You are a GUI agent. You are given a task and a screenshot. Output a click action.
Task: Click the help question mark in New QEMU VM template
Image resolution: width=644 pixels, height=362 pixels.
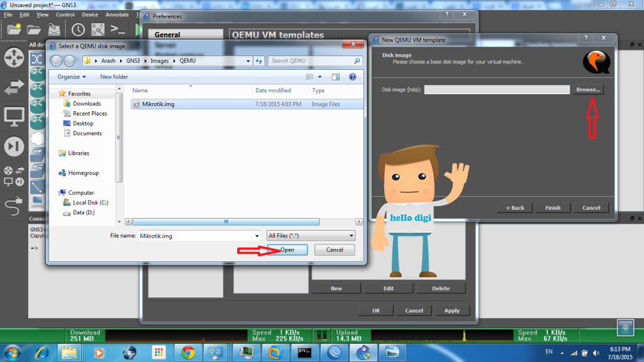[x=586, y=38]
